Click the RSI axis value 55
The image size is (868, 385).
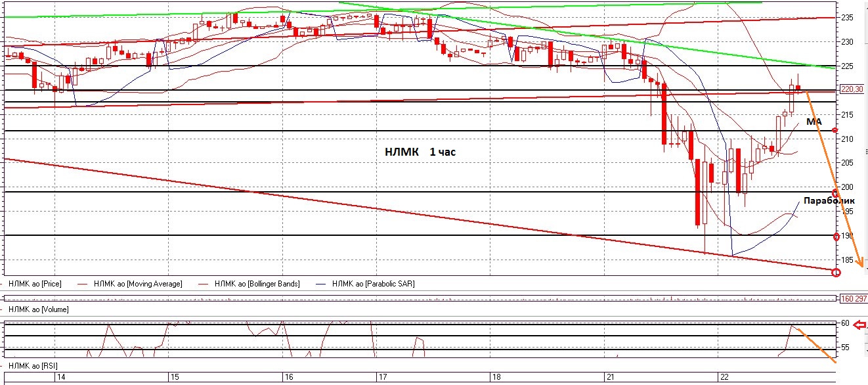coord(846,348)
